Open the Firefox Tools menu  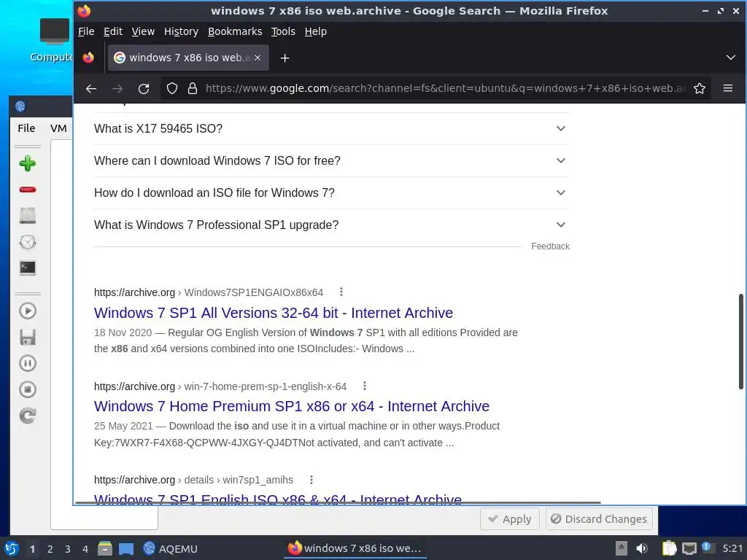tap(283, 31)
